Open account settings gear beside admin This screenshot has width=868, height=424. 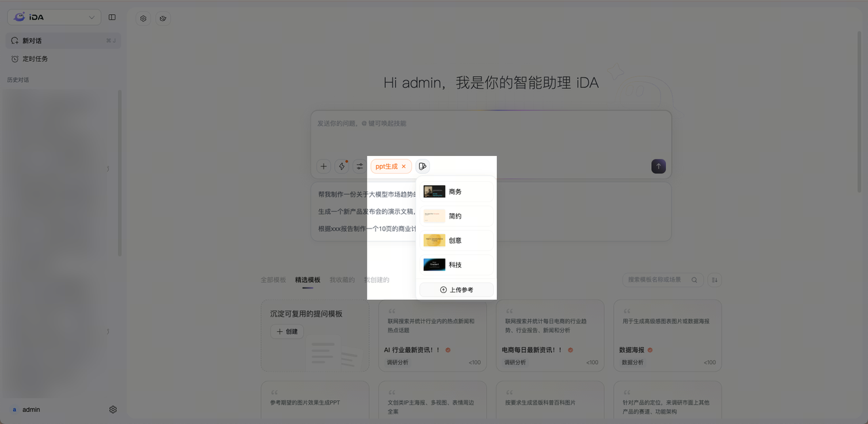coord(113,410)
